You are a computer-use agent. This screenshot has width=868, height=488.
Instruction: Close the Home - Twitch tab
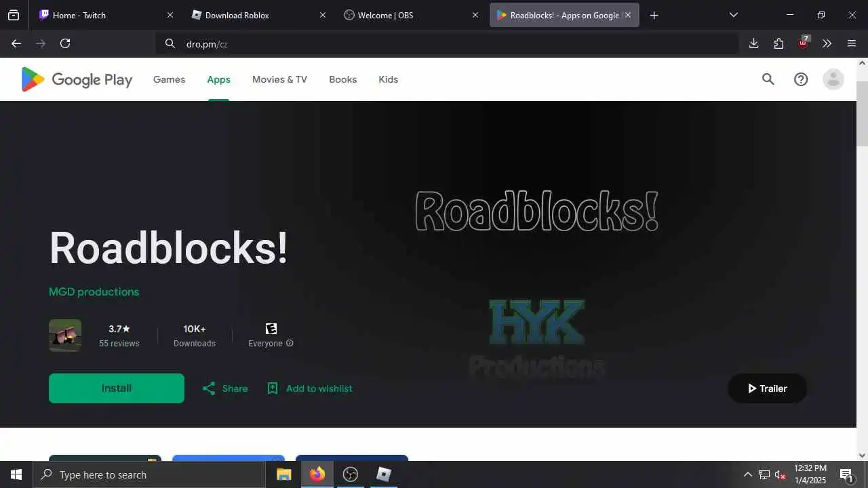(x=170, y=15)
